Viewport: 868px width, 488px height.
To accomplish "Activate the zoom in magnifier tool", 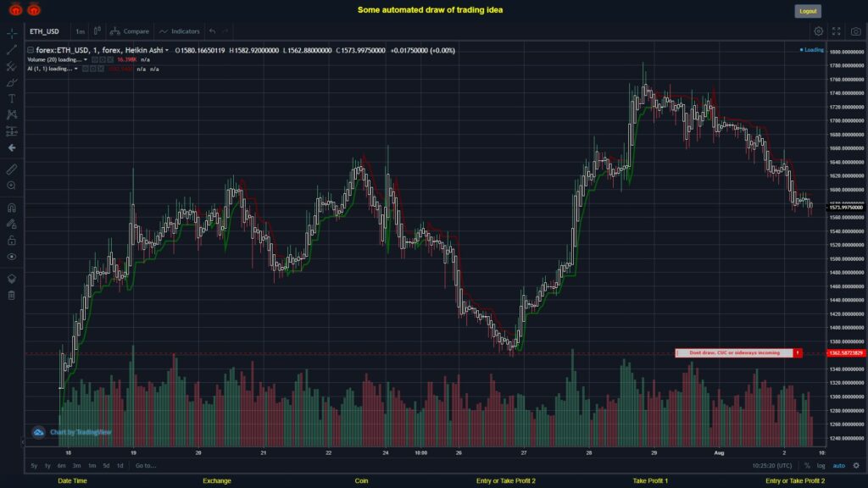I will coord(12,186).
